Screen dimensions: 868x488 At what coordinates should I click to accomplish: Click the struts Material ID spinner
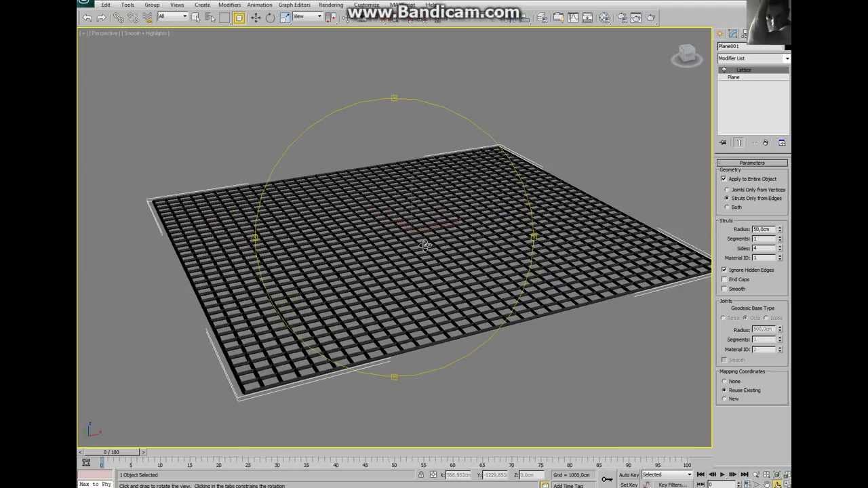click(780, 258)
